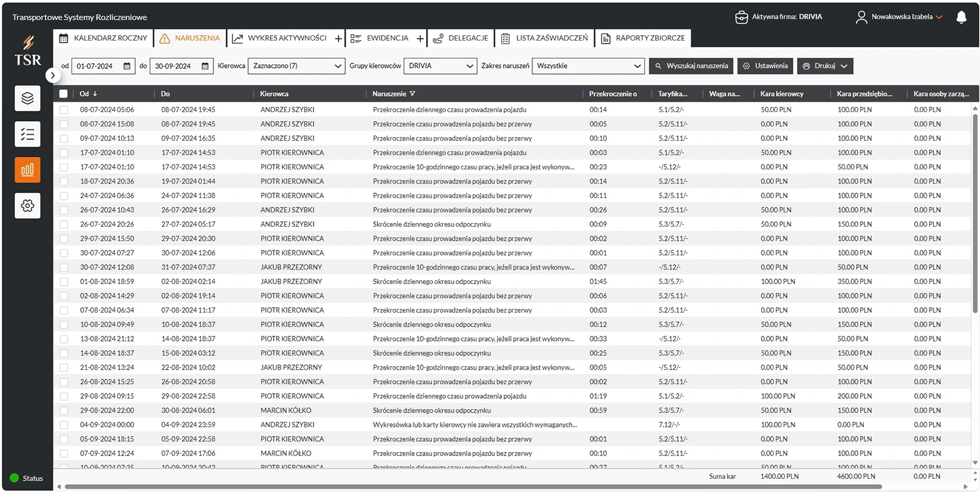The height and width of the screenshot is (492, 980).
Task: Switch to the Wykres Aktywności tab
Action: [280, 38]
